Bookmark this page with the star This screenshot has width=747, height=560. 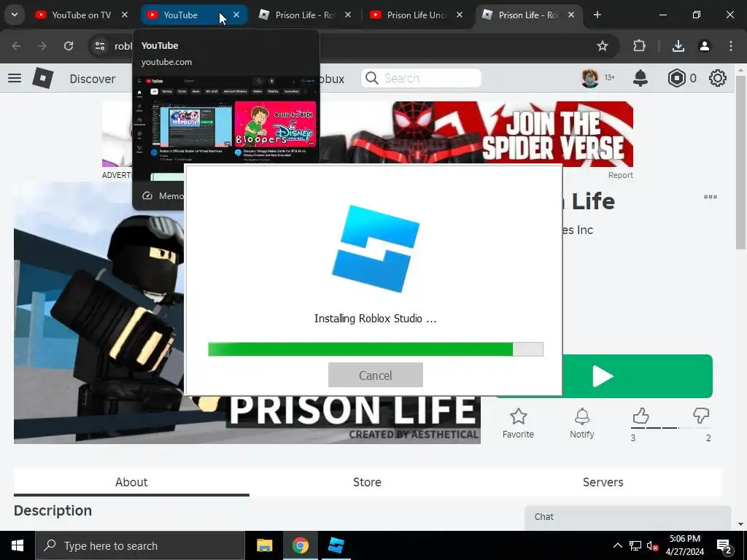point(602,46)
